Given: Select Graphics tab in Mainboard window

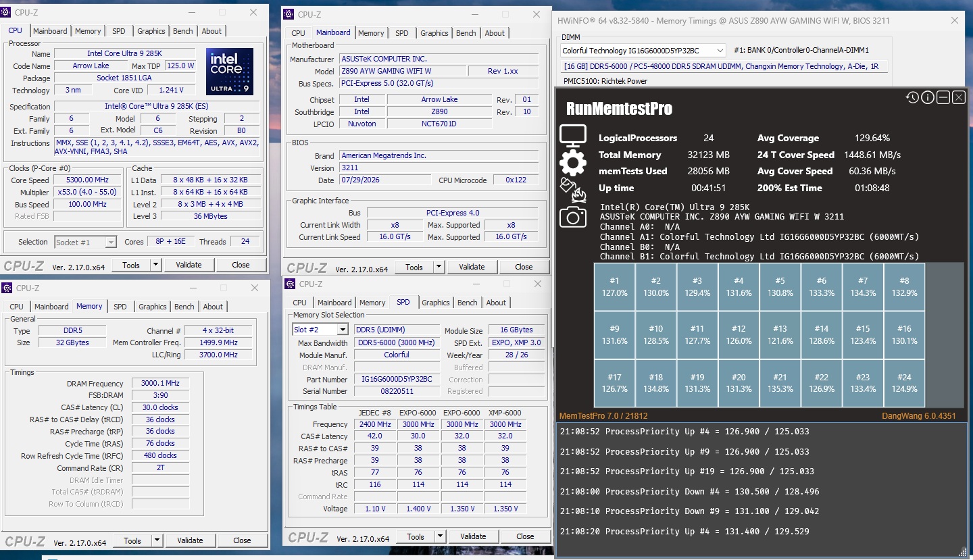Looking at the screenshot, I should pyautogui.click(x=434, y=33).
